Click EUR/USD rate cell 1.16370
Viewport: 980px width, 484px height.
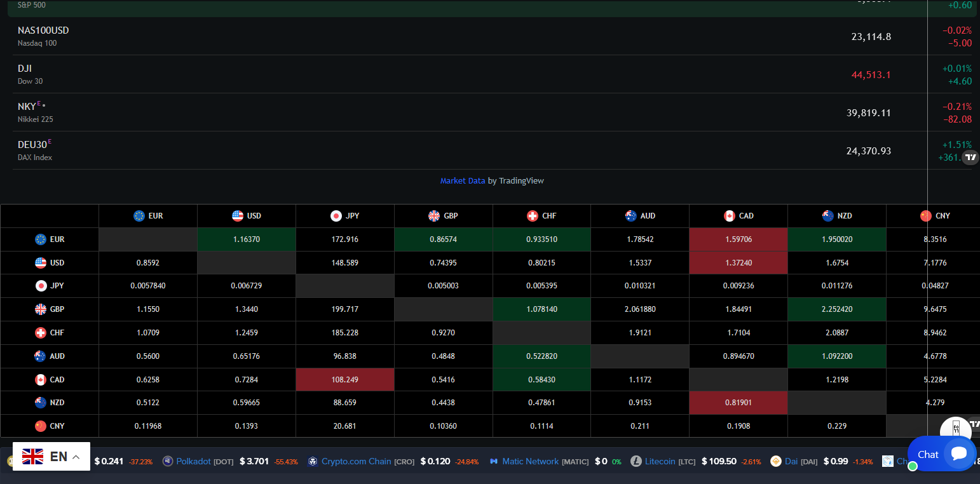pyautogui.click(x=247, y=239)
